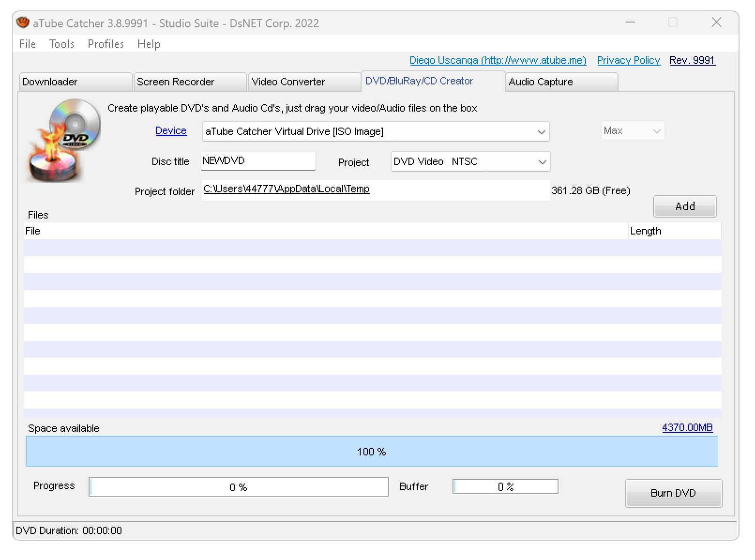This screenshot has width=755, height=560.
Task: Click the Disc title NEWDVD field
Action: (x=258, y=161)
